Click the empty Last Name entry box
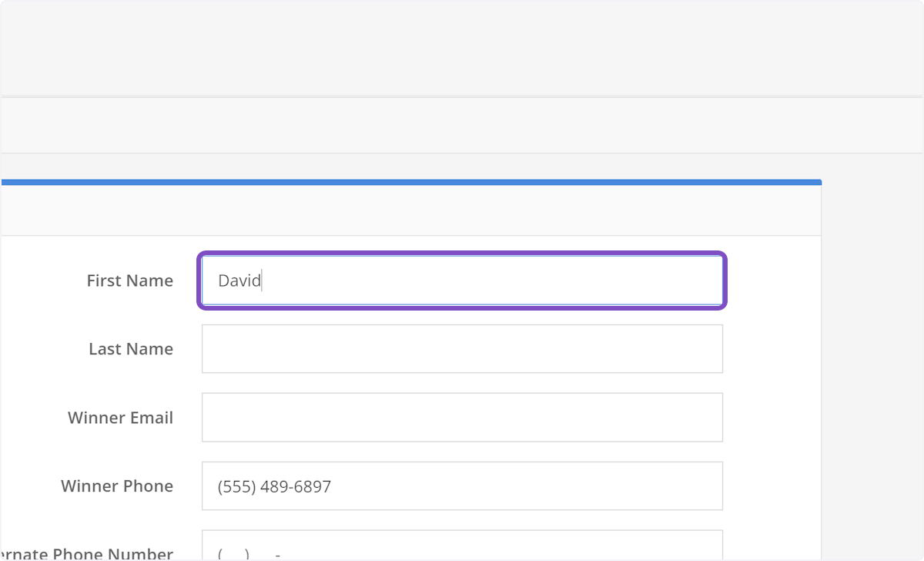Image resolution: width=924 pixels, height=561 pixels. (x=462, y=348)
